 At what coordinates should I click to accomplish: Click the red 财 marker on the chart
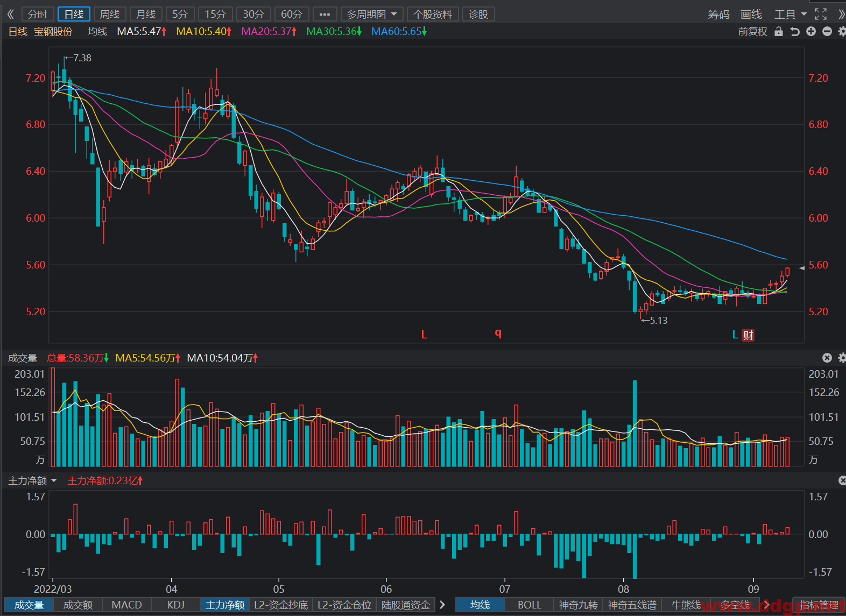[x=748, y=335]
